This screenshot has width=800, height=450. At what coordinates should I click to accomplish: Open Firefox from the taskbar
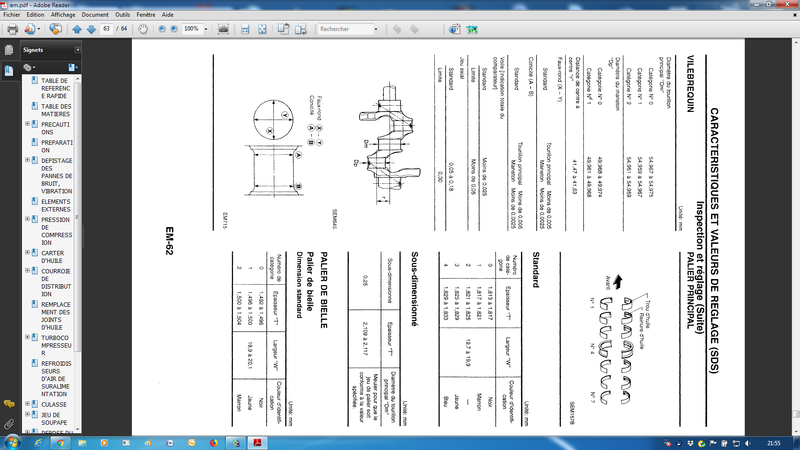[x=213, y=443]
